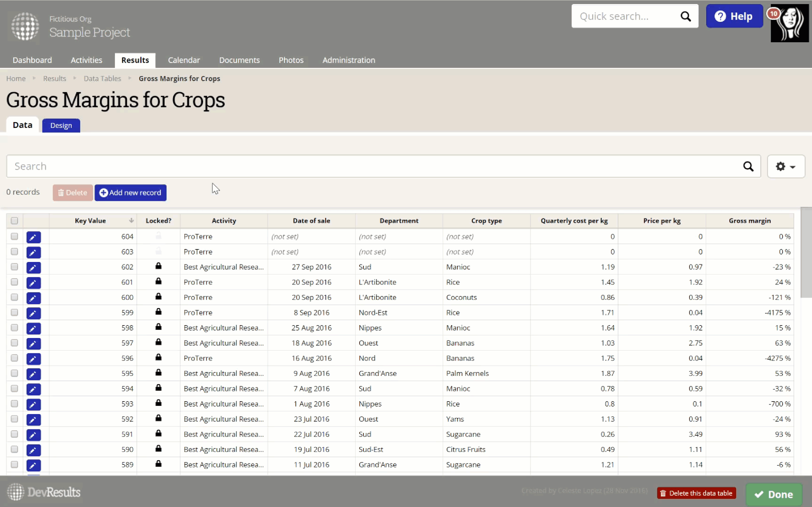Click the search magnifier in Quick search
Viewport: 812px width, 507px height.
[685, 16]
